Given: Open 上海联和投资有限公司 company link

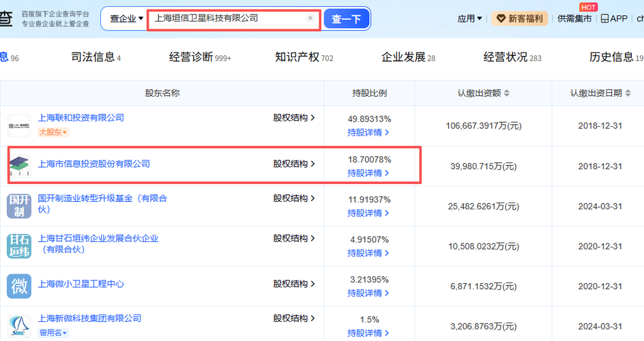Looking at the screenshot, I should coord(81,118).
